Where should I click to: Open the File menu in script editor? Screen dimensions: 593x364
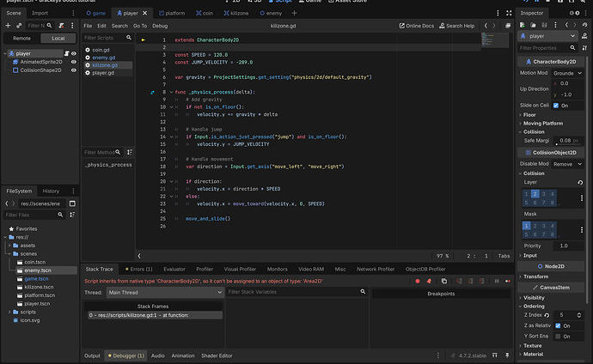pyautogui.click(x=88, y=26)
